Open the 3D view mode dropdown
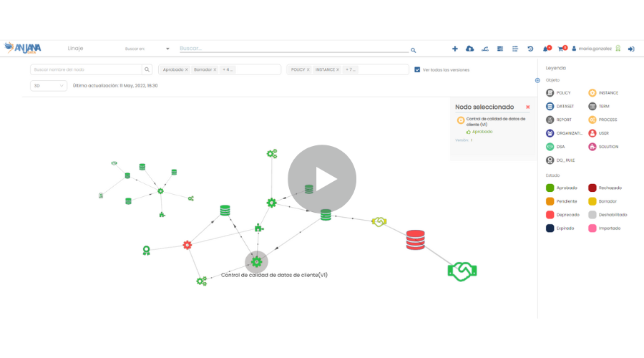 tap(49, 85)
